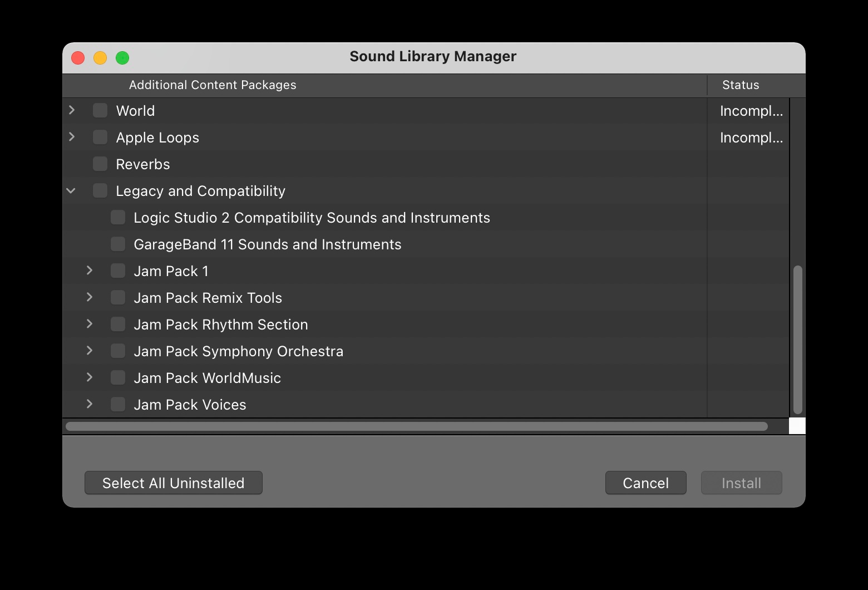This screenshot has width=868, height=590.
Task: Select GarageBand 11 Sounds row text
Action: (268, 244)
